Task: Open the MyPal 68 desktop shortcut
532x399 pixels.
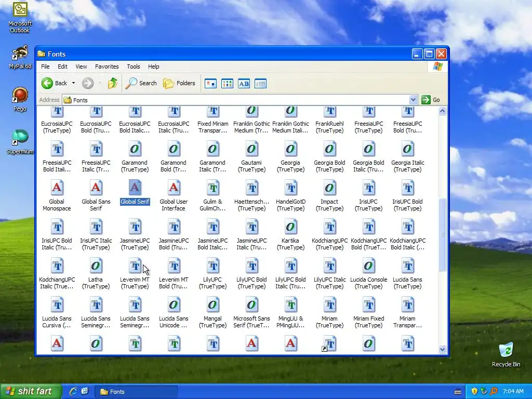Action: coord(20,57)
